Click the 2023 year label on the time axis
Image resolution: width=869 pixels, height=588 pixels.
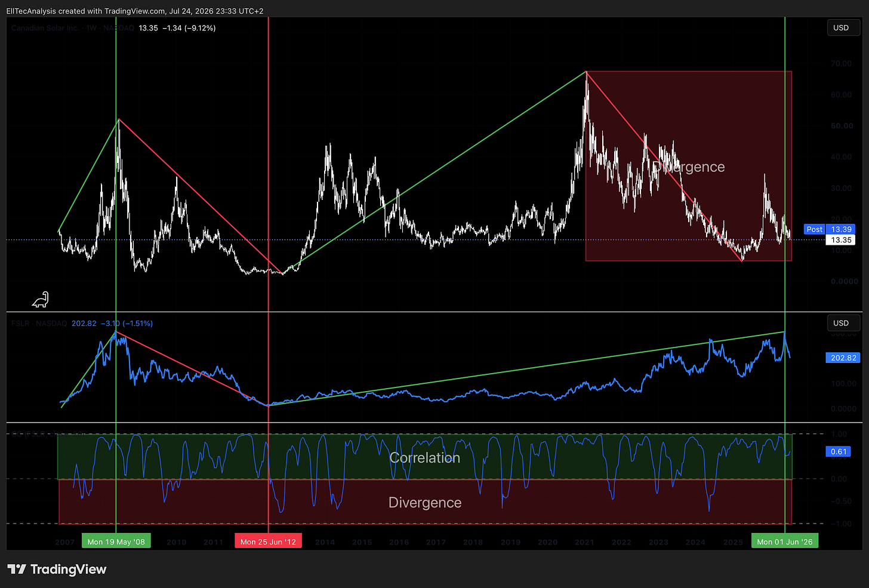(x=659, y=542)
